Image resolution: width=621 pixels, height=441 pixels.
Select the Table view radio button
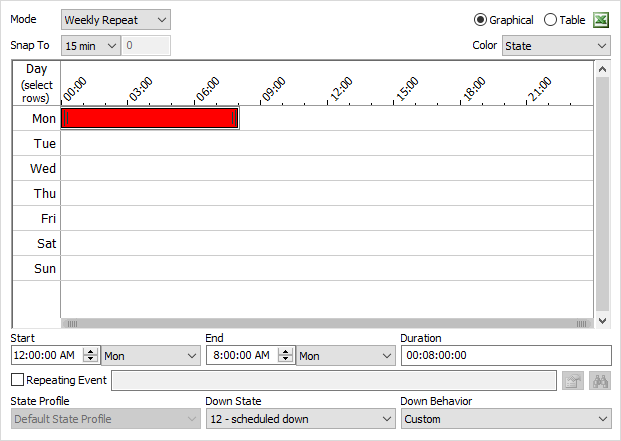(550, 20)
